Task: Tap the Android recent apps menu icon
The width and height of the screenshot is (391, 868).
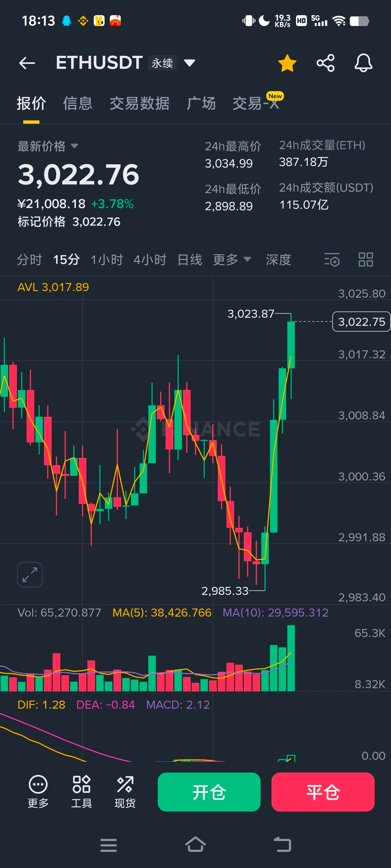Action: 109,845
